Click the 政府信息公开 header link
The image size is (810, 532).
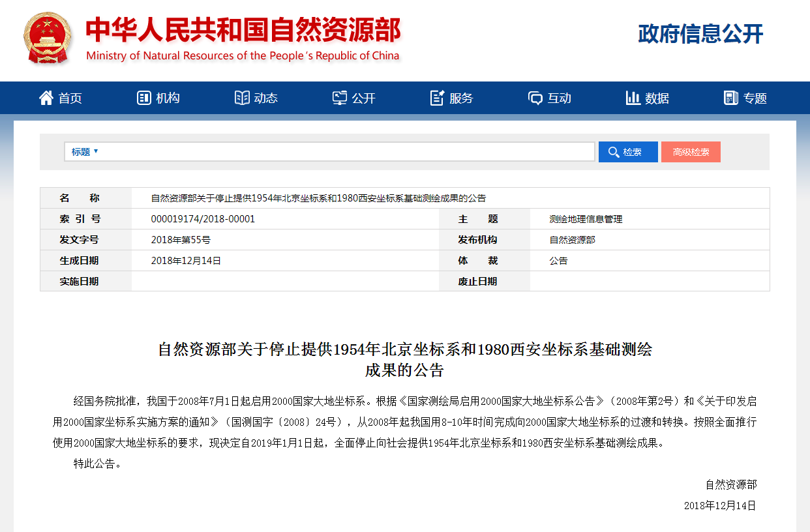(x=701, y=34)
